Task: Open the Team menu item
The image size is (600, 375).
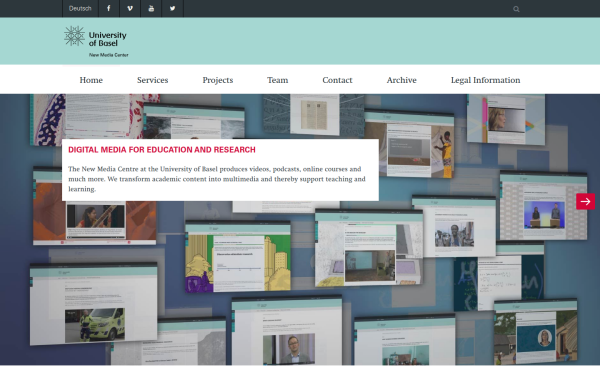Action: coord(277,80)
